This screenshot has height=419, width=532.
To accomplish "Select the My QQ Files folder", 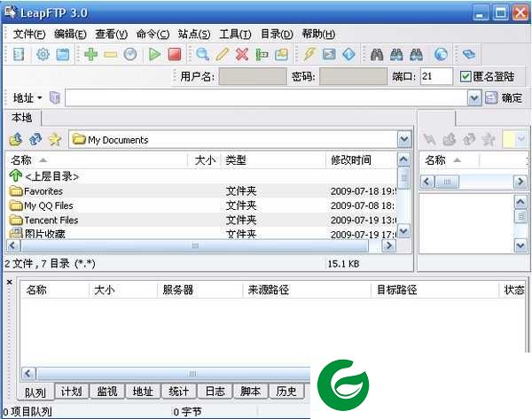I will (201, 206).
